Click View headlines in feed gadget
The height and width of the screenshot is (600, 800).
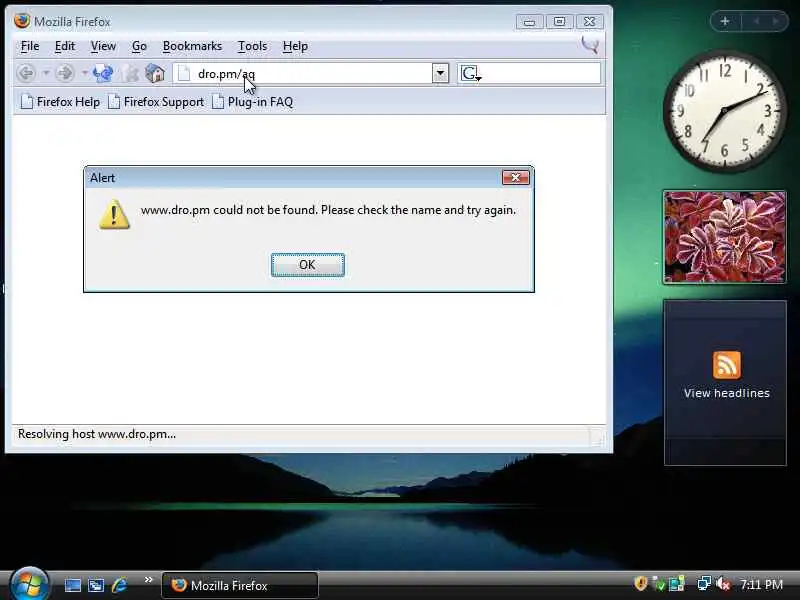tap(727, 393)
